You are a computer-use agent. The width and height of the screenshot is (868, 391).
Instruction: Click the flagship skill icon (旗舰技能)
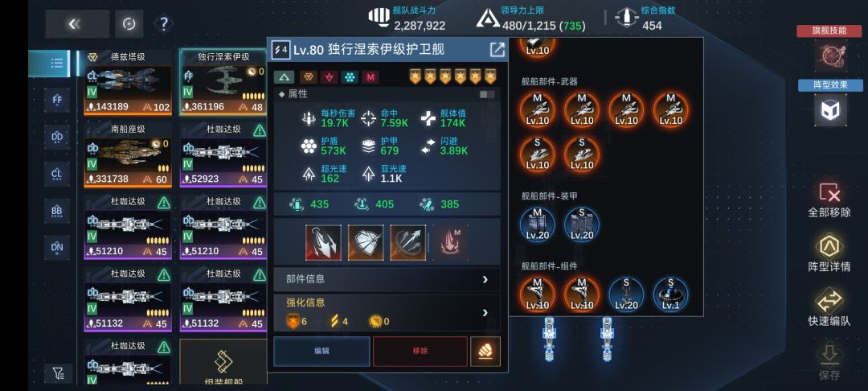pos(829,56)
